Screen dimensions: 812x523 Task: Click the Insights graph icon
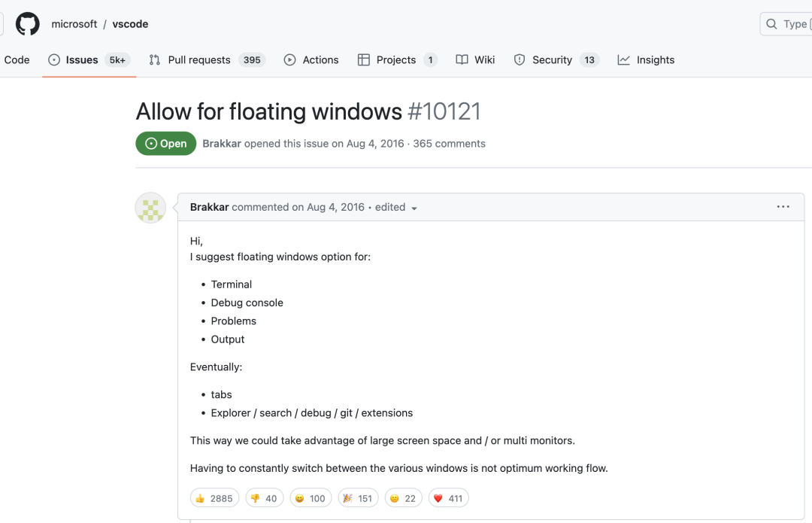[623, 60]
